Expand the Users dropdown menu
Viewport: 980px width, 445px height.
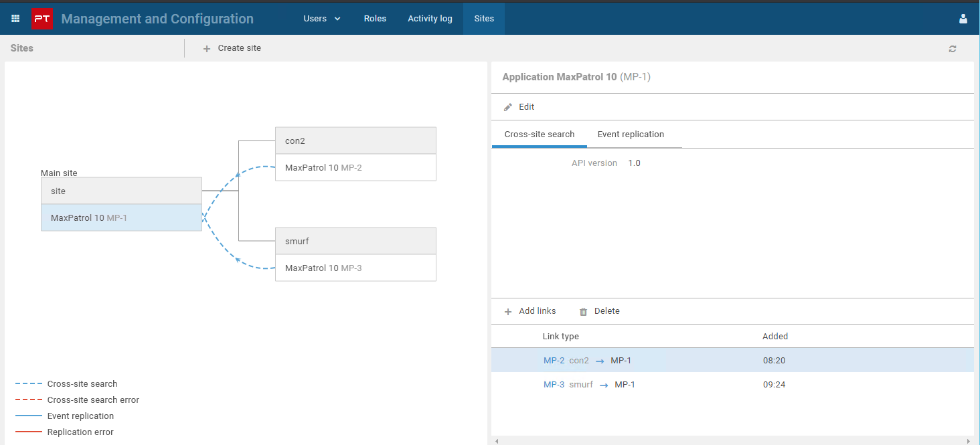click(x=322, y=19)
